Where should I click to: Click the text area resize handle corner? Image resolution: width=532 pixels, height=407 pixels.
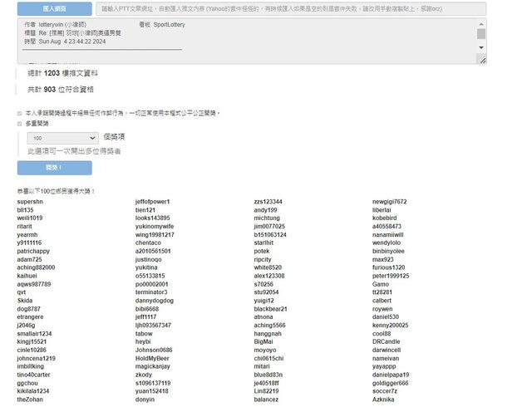pos(483,61)
